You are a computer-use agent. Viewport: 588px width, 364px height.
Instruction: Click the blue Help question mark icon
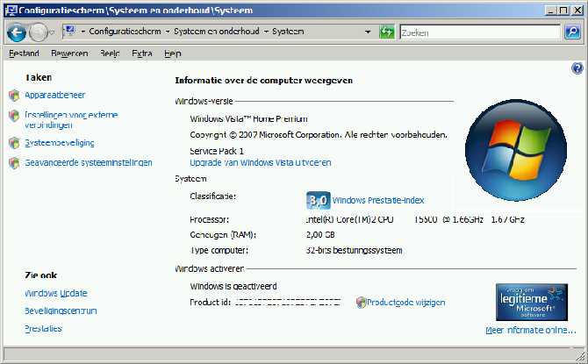(577, 68)
